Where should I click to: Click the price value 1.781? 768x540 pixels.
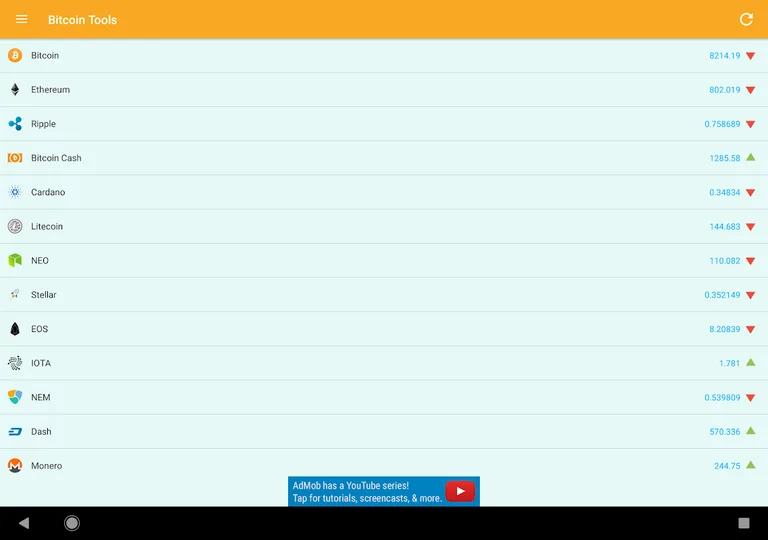click(x=729, y=364)
